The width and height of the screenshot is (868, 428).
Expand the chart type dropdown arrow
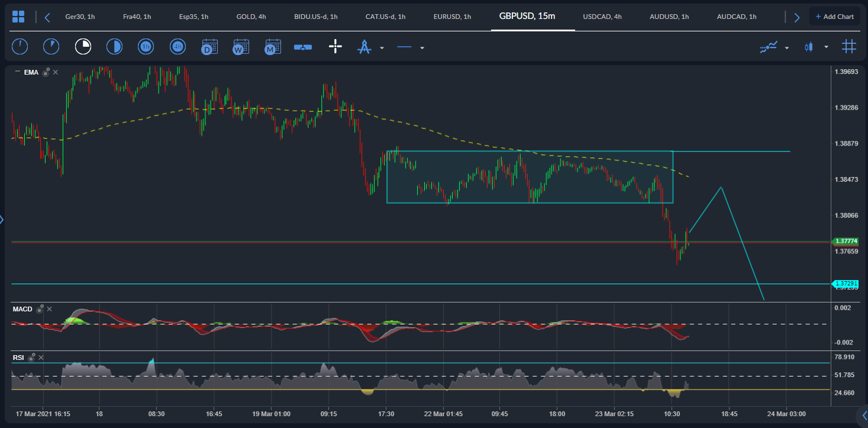pyautogui.click(x=826, y=48)
